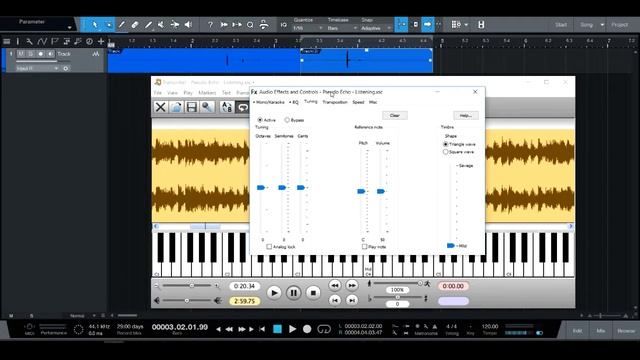
Task: Enable the Play note checkbox
Action: tap(364, 247)
